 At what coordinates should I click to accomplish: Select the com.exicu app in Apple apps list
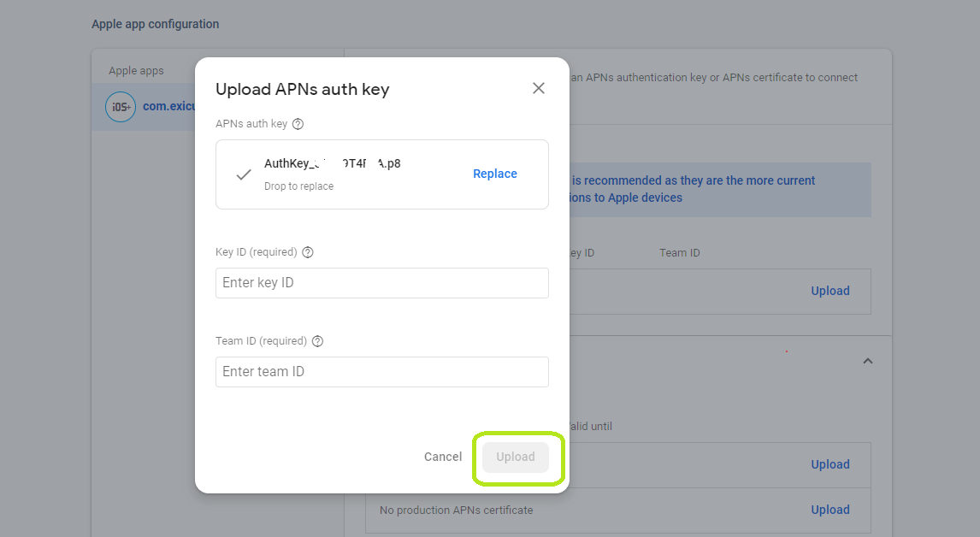point(169,107)
